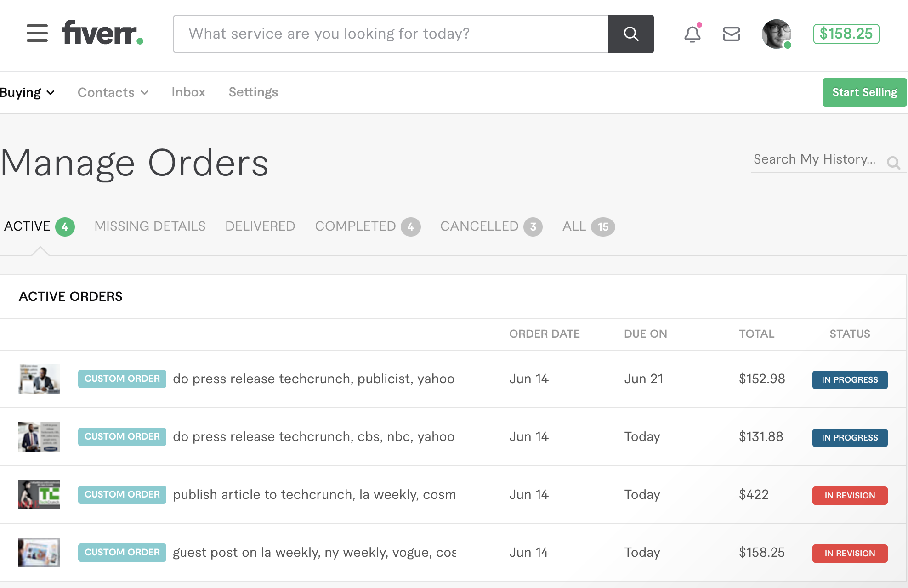
Task: Open the guest post la weekly order
Action: coord(314,552)
